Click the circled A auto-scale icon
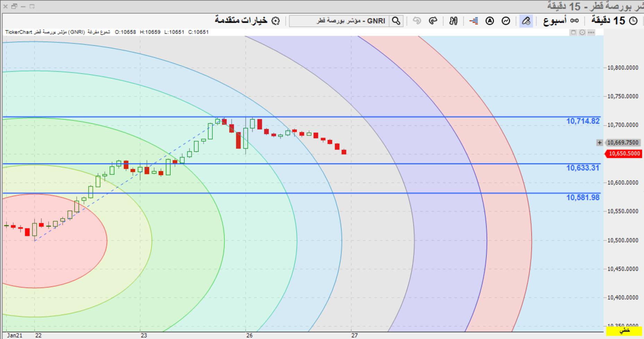644x339 pixels. click(x=489, y=21)
